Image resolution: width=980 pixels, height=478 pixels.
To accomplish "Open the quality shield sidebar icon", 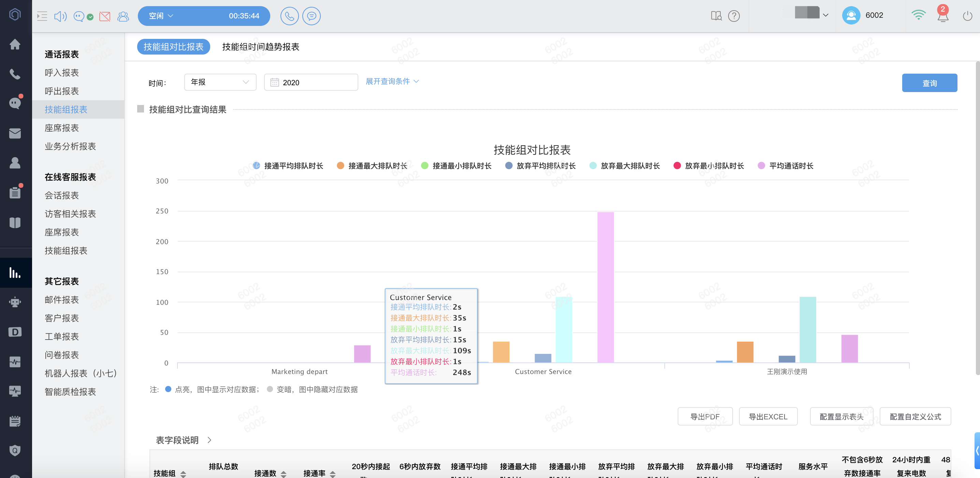I will click(15, 451).
